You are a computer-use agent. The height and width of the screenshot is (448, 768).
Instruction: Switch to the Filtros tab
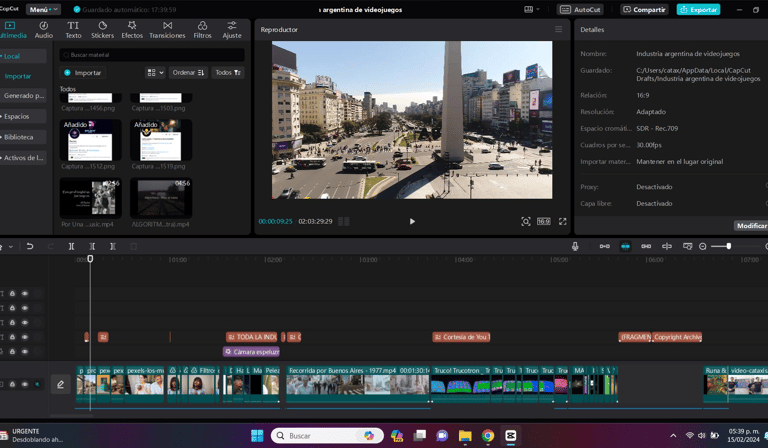coord(202,30)
